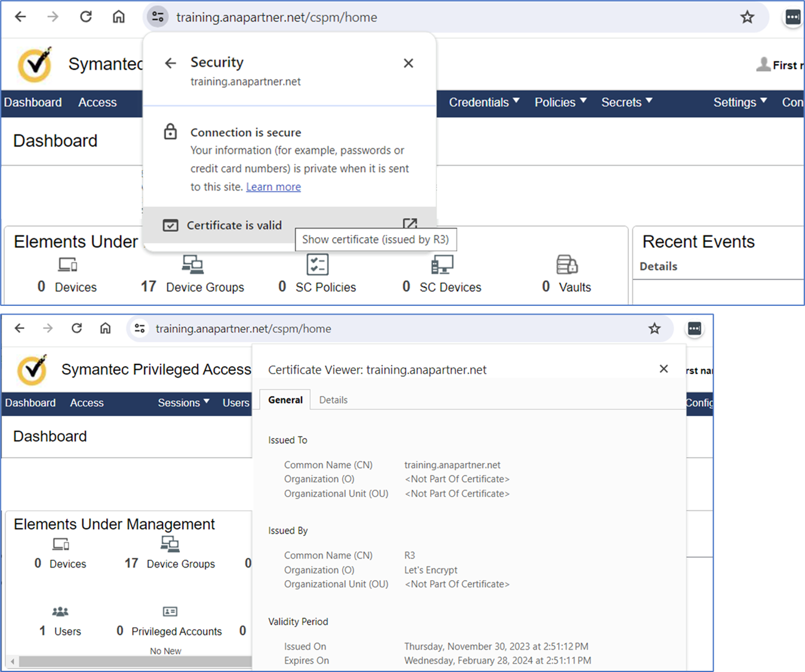Click the Vaults icon in the top dashboard
The width and height of the screenshot is (805, 672).
567,264
